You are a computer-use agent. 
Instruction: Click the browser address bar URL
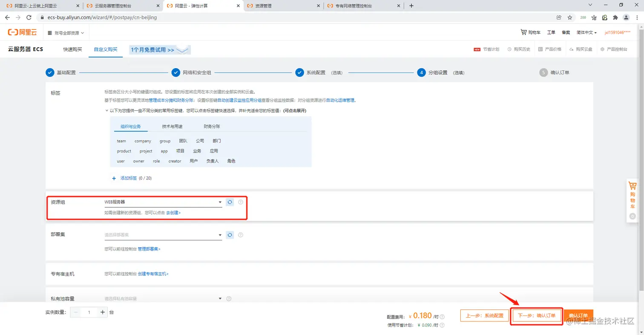pos(101,17)
